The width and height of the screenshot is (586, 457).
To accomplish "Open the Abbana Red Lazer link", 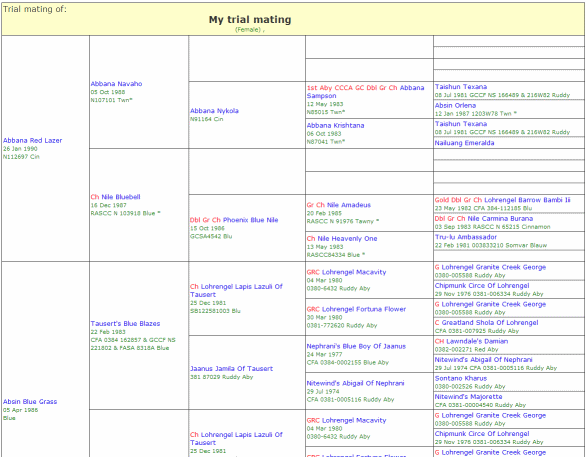I will (33, 141).
